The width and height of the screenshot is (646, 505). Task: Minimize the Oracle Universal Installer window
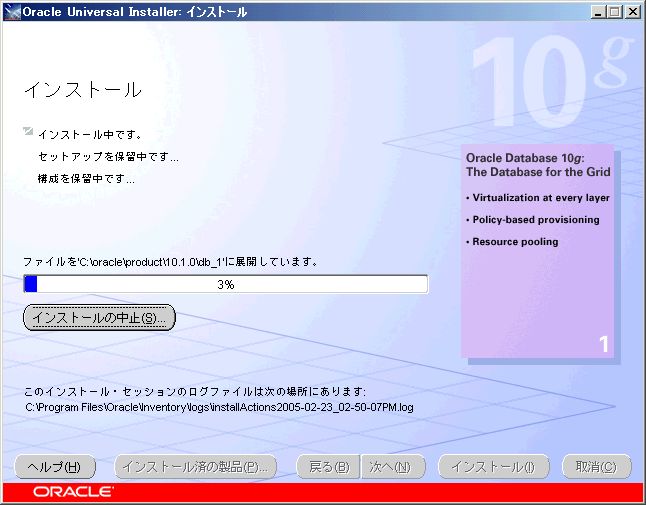[x=599, y=12]
